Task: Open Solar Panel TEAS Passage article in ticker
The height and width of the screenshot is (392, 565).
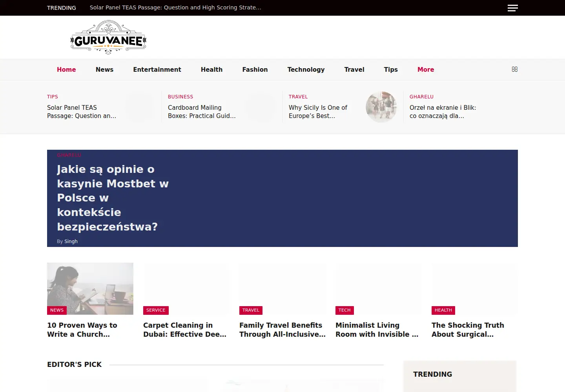Action: 82,111
